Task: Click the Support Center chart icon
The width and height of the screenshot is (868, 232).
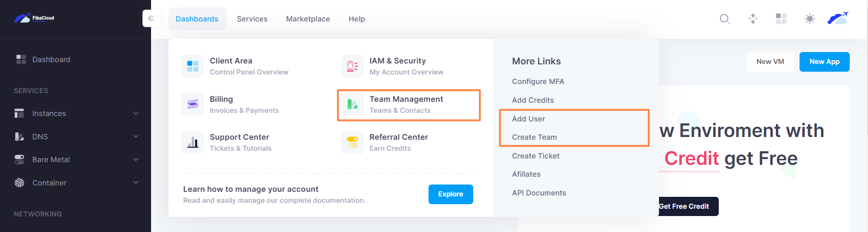Action: [193, 142]
